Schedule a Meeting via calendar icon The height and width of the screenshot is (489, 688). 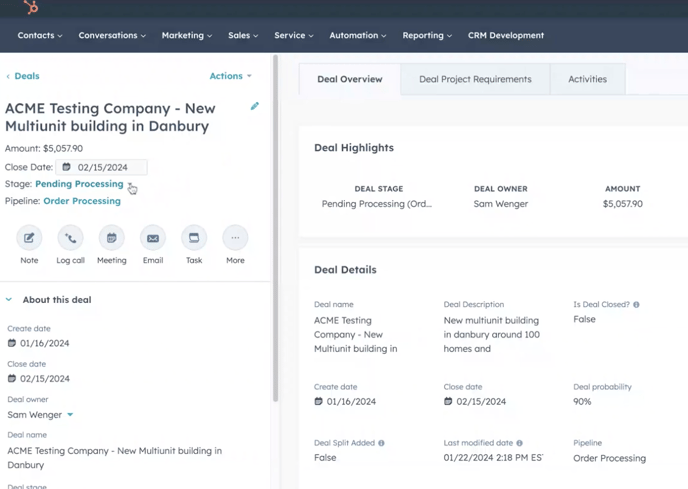click(x=111, y=238)
